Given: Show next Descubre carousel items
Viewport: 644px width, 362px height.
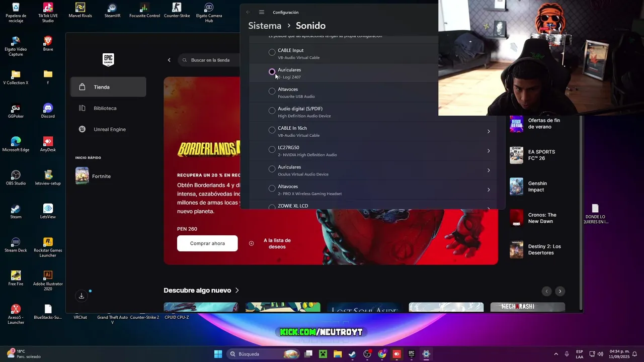Looking at the screenshot, I should (x=559, y=291).
